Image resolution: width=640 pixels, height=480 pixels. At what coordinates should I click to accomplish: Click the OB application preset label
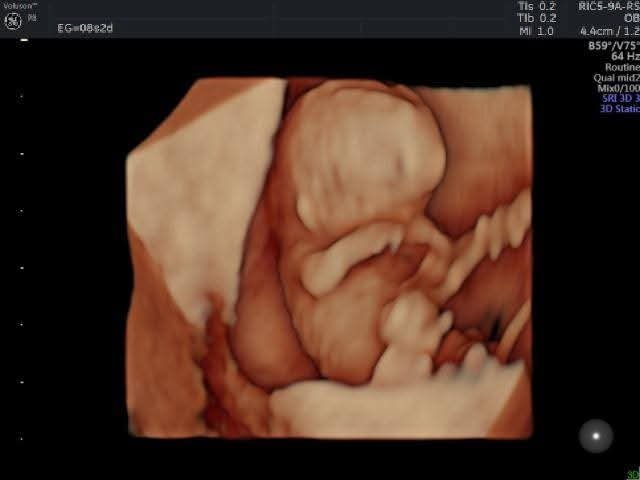pos(631,18)
